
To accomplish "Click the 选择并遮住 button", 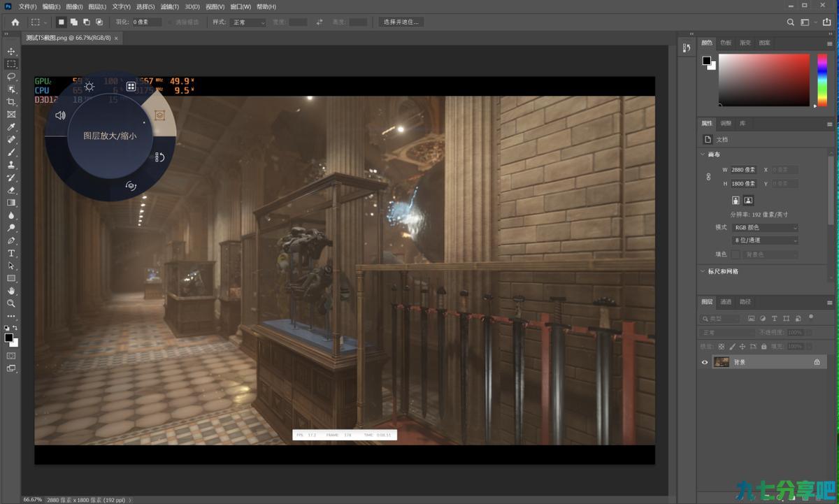I will tap(401, 22).
